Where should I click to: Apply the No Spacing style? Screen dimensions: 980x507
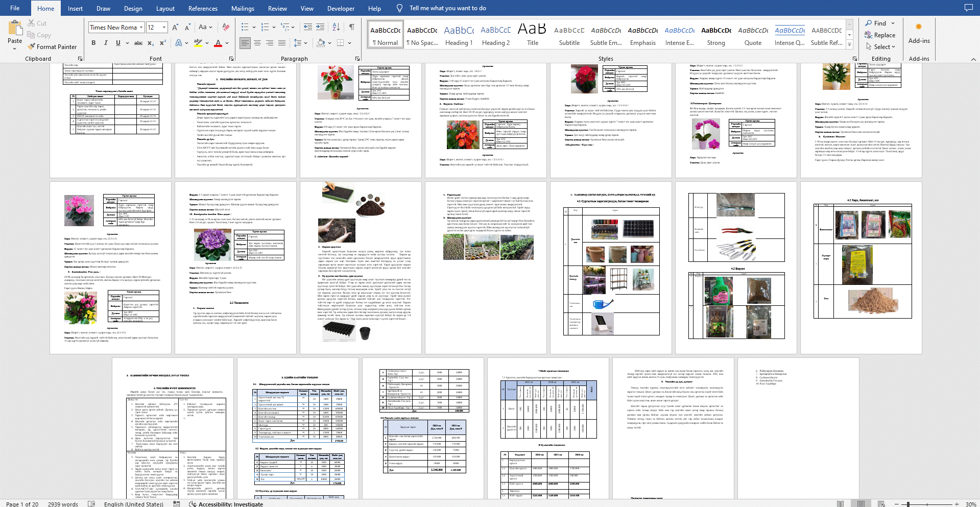point(422,35)
